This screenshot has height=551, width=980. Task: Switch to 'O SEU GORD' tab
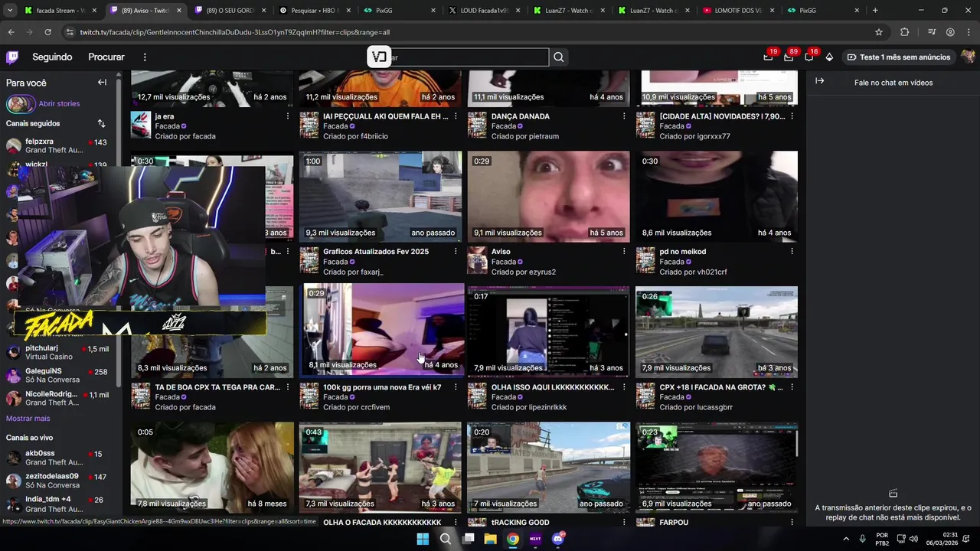[x=229, y=11]
